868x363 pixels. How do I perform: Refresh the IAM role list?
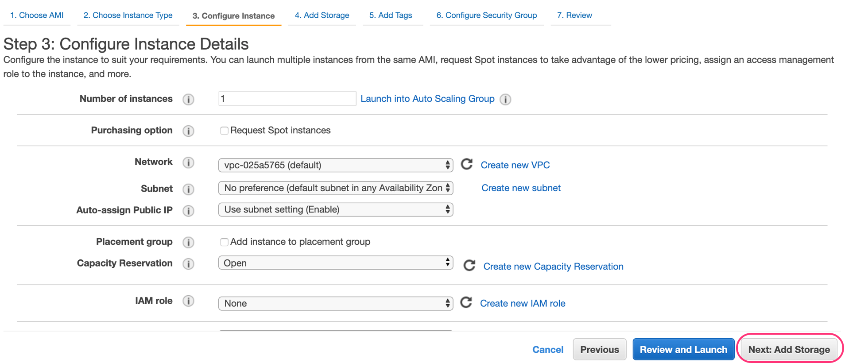(x=466, y=302)
